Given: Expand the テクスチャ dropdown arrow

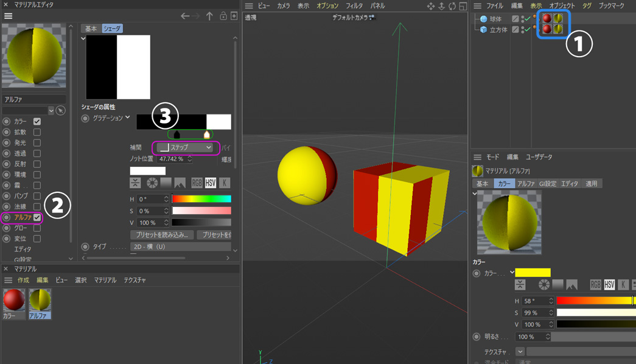Looking at the screenshot, I should [520, 352].
